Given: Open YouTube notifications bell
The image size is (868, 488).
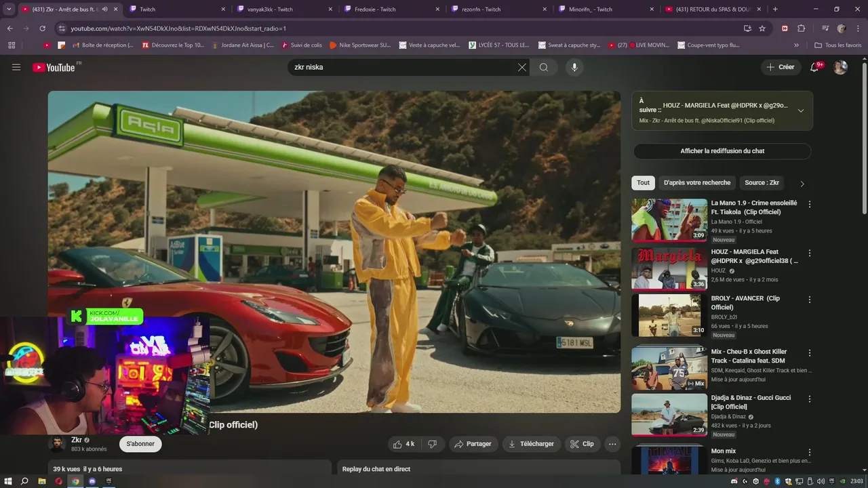Looking at the screenshot, I should pyautogui.click(x=816, y=67).
